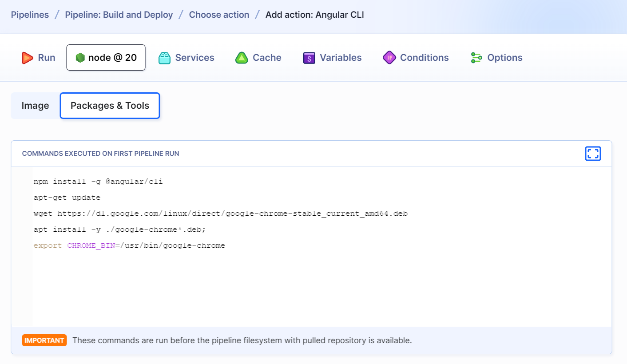Expand the commands editor to fullscreen
The height and width of the screenshot is (364, 627).
coord(593,154)
